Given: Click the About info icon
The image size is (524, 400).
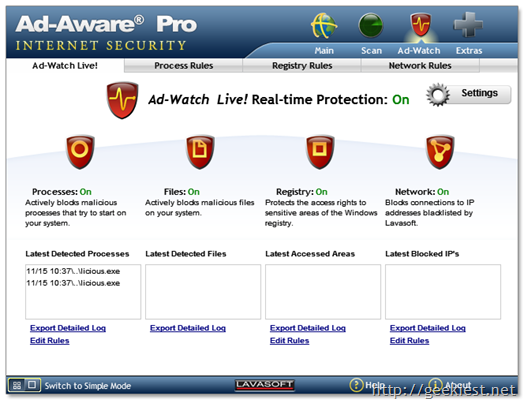Looking at the screenshot, I should [x=435, y=385].
